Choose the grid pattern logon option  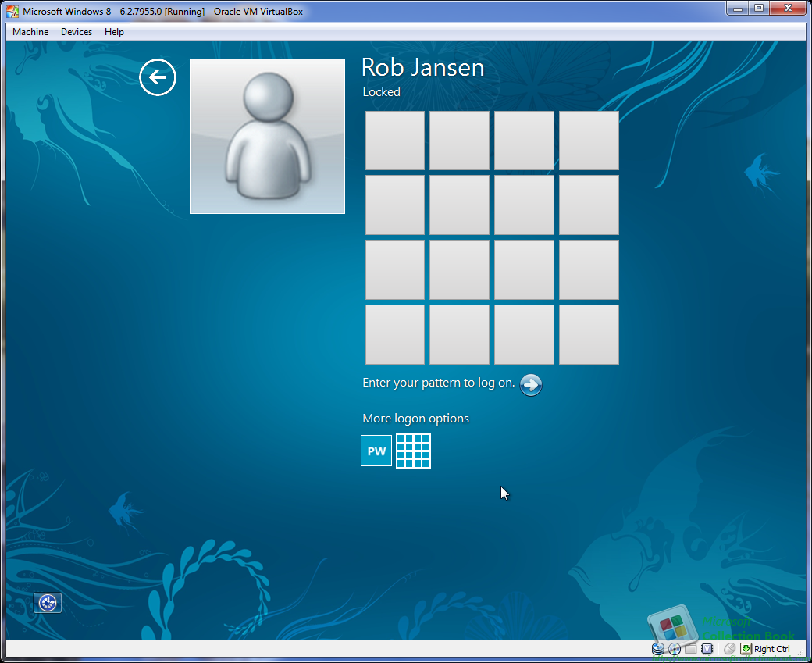413,451
